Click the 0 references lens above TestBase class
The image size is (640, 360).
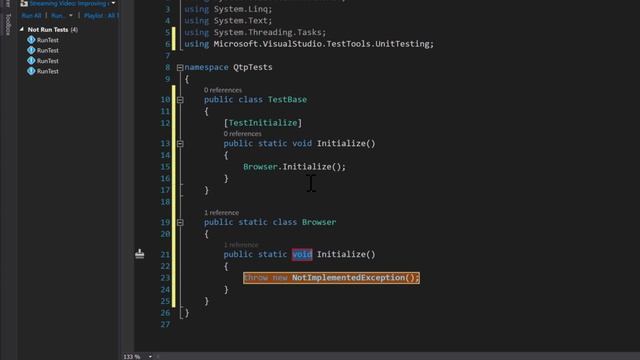coord(223,90)
